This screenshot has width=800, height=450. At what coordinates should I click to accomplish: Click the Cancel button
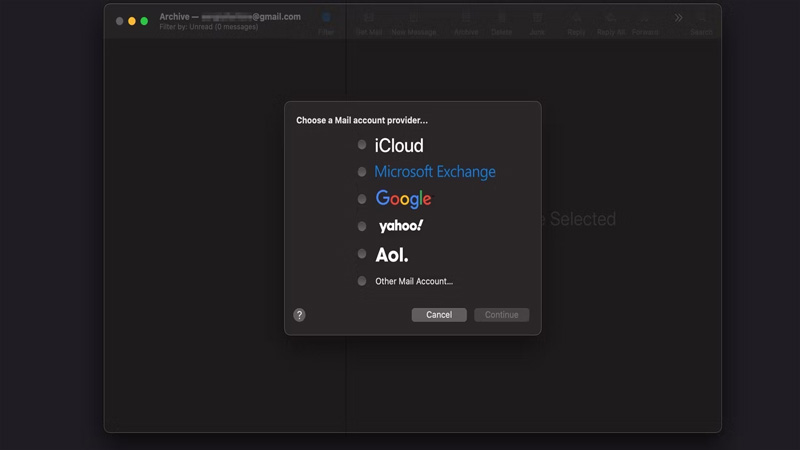click(439, 315)
